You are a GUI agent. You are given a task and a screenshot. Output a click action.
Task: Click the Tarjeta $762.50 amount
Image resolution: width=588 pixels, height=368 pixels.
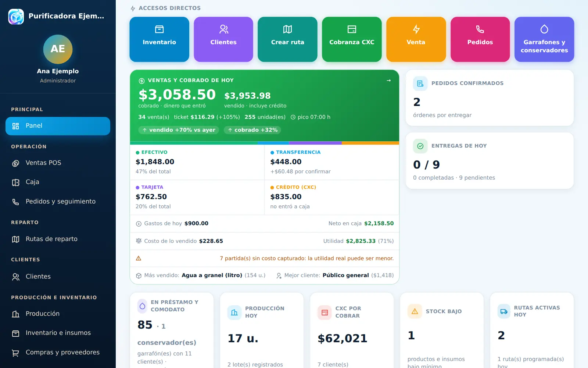151,197
